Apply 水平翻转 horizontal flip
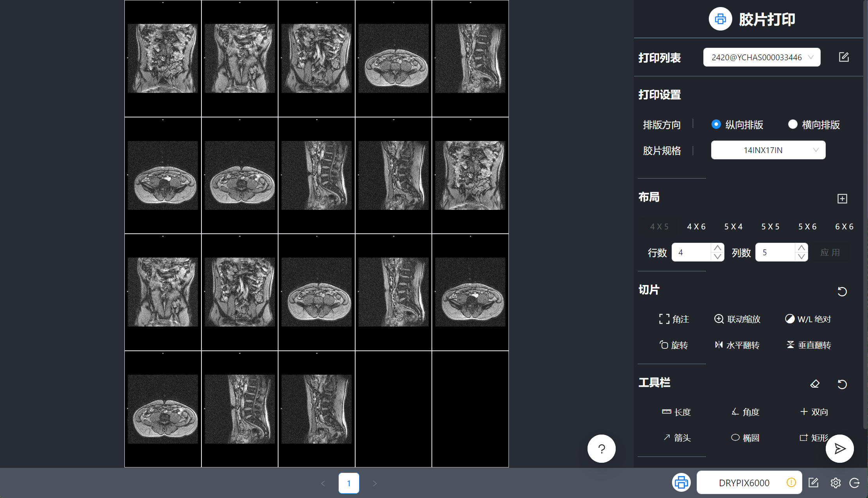868x498 pixels. click(x=737, y=345)
